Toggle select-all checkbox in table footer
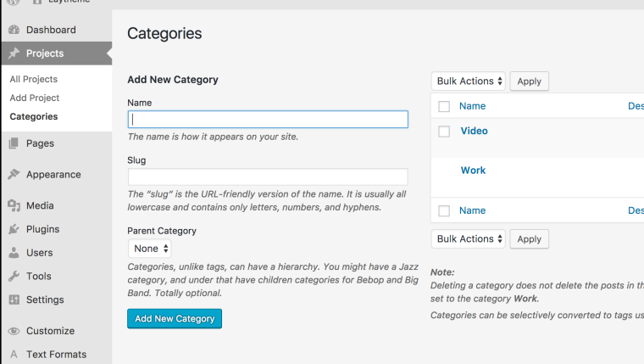This screenshot has height=364, width=644. click(x=444, y=211)
